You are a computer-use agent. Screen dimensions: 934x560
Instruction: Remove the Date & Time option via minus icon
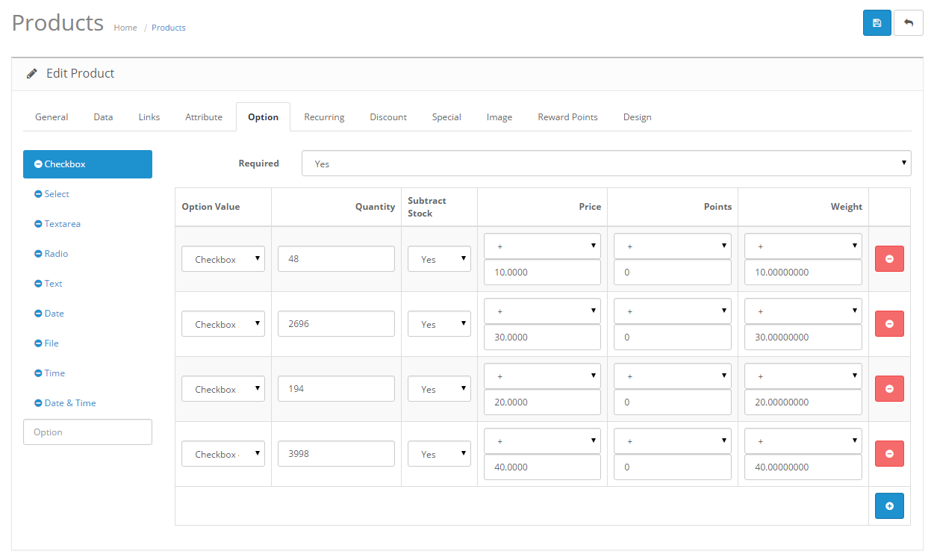pyautogui.click(x=39, y=402)
